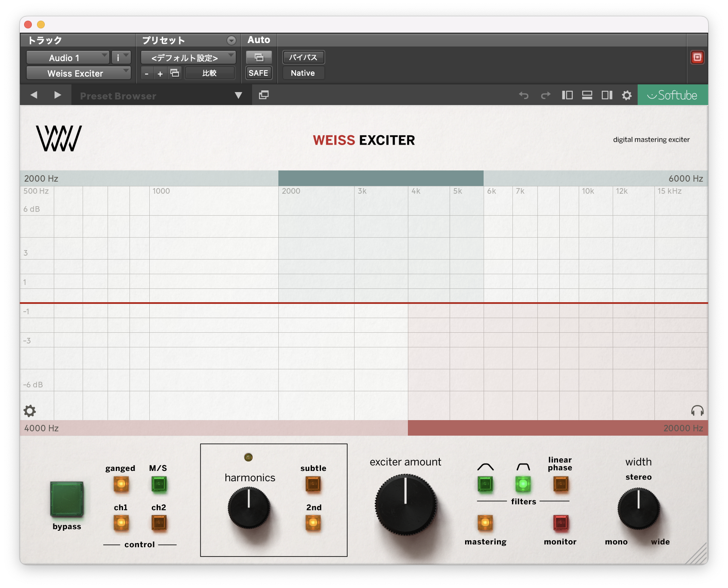Click the Native button
Viewport: 728px width, 588px height.
click(303, 73)
